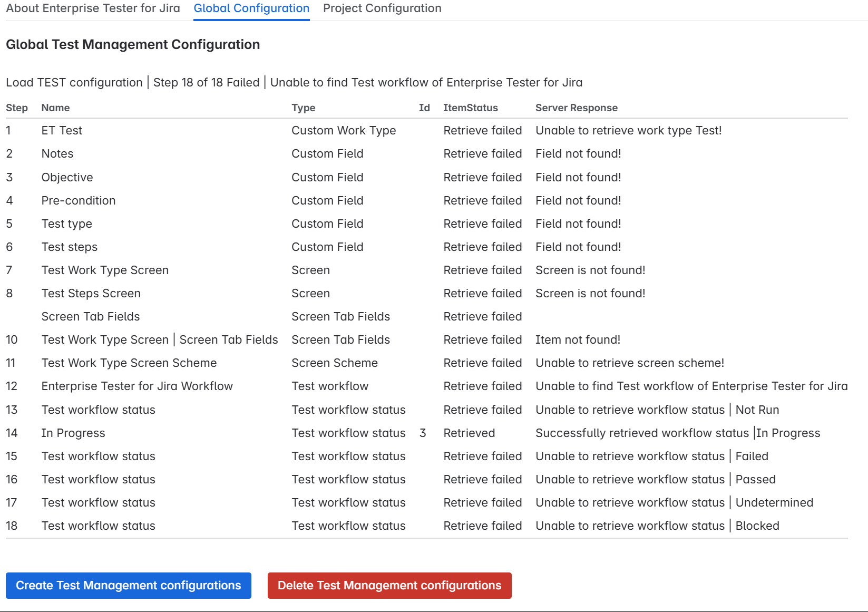Click the Server Response column header
The height and width of the screenshot is (612, 868).
576,108
